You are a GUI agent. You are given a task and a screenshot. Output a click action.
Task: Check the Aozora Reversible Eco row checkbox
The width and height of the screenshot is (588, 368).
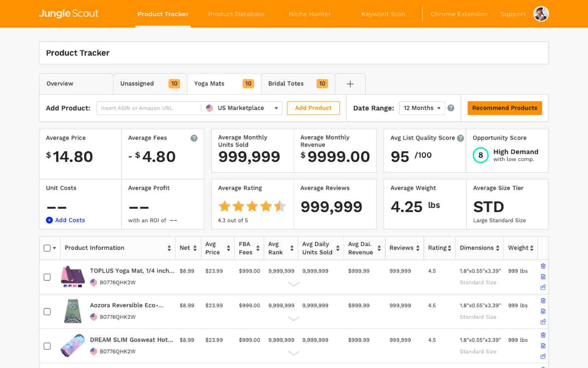pos(47,312)
